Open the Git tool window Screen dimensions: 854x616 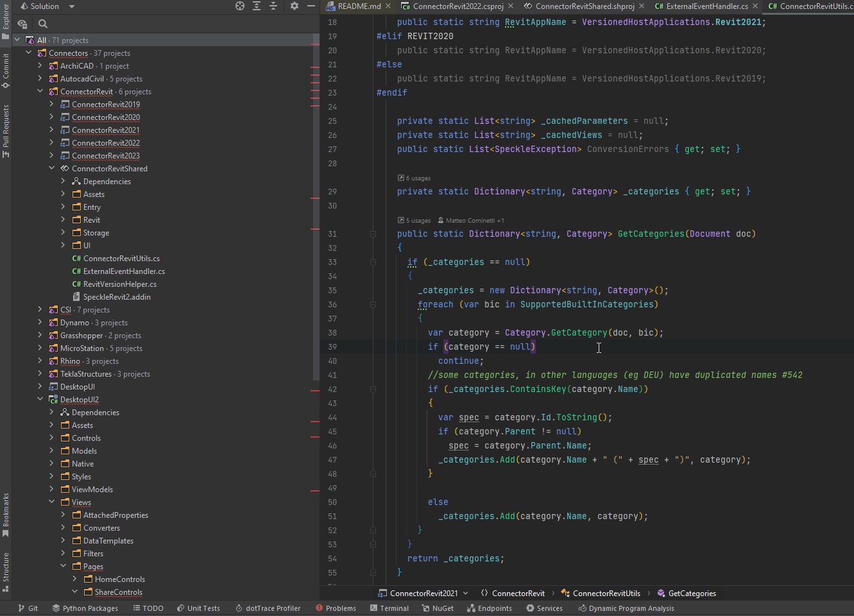(x=28, y=608)
